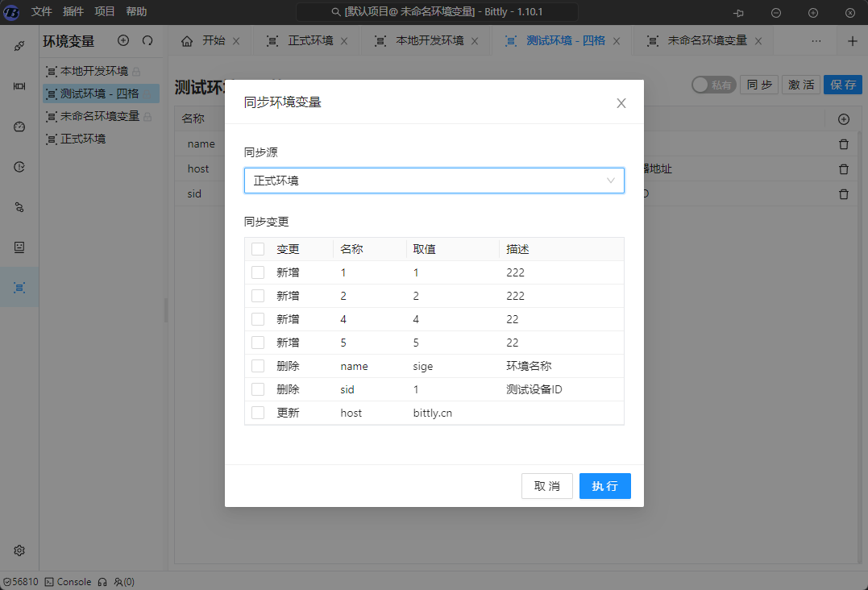Click the add variable plus icon in table header
Image resolution: width=868 pixels, height=590 pixels.
(844, 119)
